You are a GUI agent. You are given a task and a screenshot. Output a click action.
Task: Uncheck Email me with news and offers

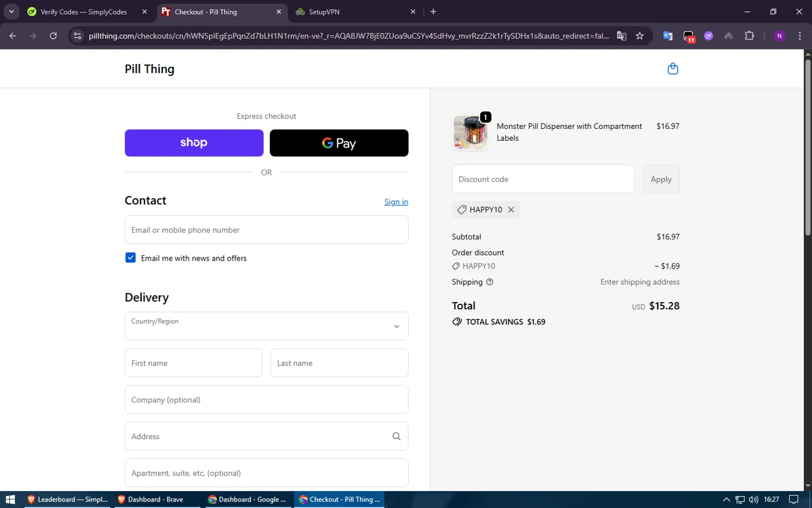pyautogui.click(x=130, y=258)
